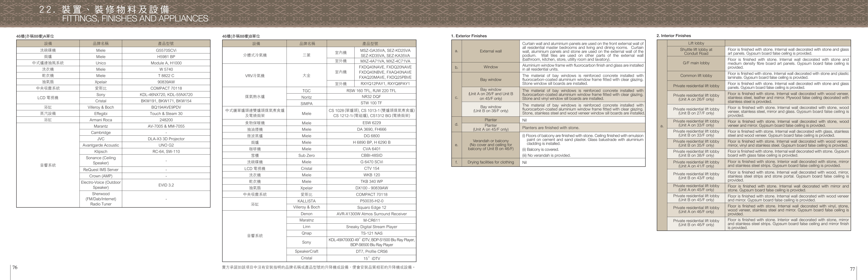868x280 pixels.
Task: Select brand name 'Unico'
Action: point(101,63)
